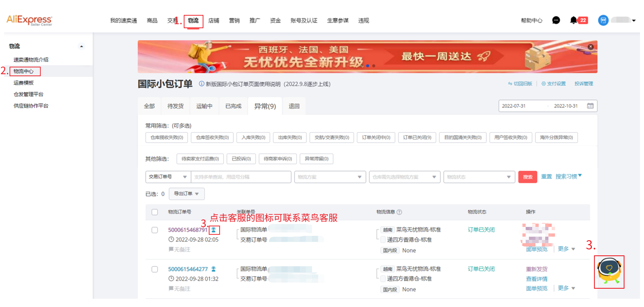Open the 物流 top menu item
Screen dimensions: 644x307
193,21
